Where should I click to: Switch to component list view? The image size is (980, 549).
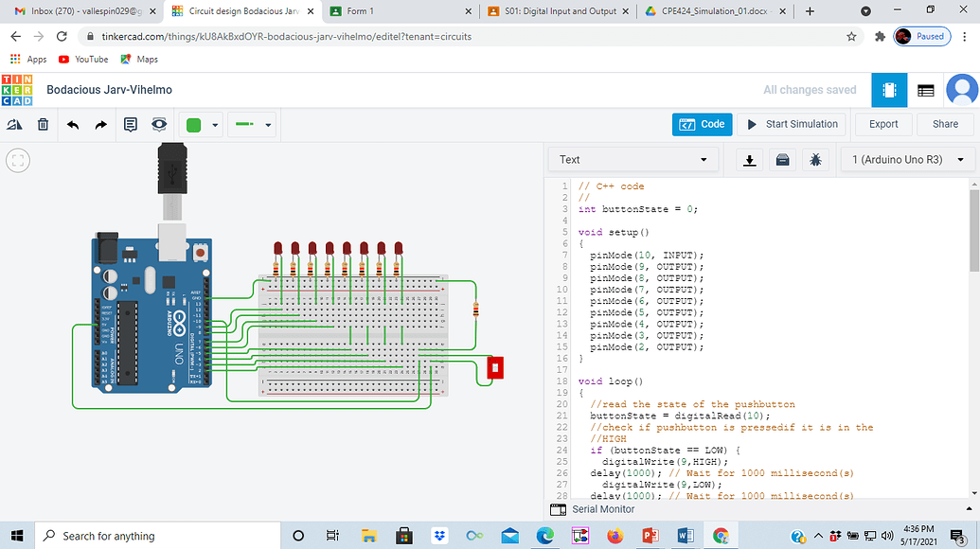(926, 90)
